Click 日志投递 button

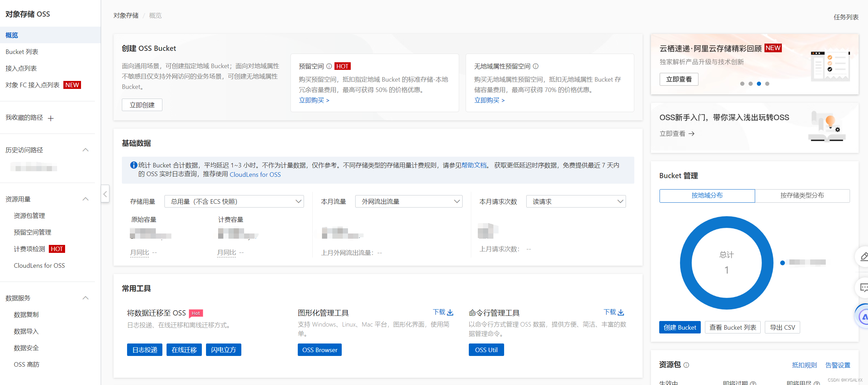point(145,350)
